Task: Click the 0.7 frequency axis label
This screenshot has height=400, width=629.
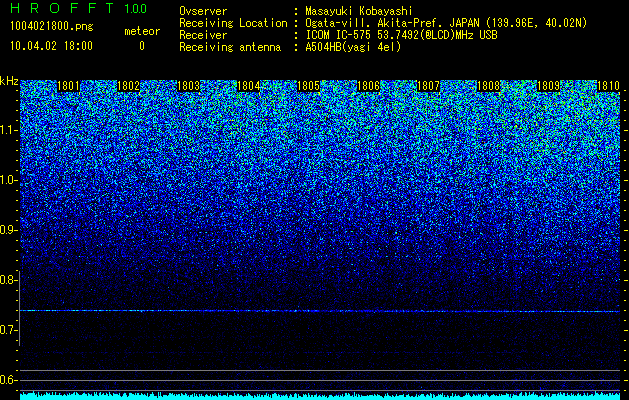Action: pos(9,330)
